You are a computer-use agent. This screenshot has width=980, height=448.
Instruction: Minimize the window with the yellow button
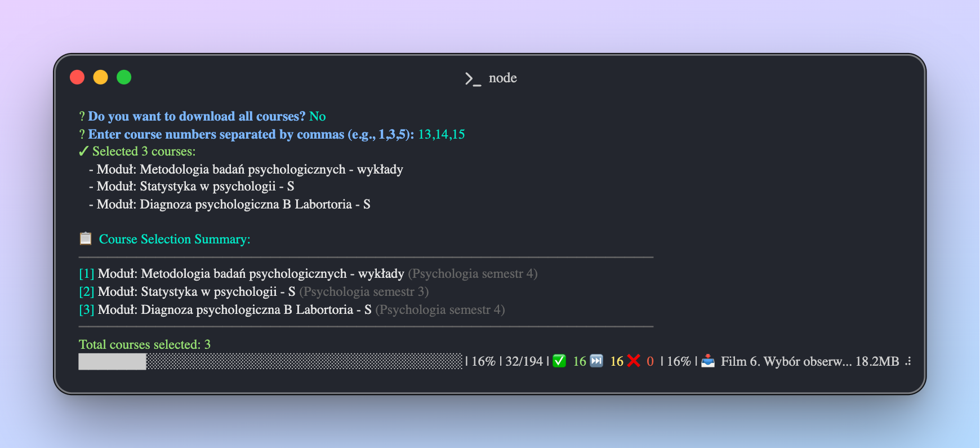click(101, 77)
